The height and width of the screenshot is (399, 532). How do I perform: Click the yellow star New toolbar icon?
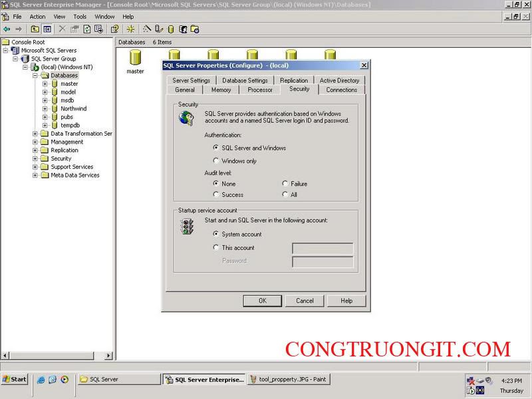tap(130, 29)
